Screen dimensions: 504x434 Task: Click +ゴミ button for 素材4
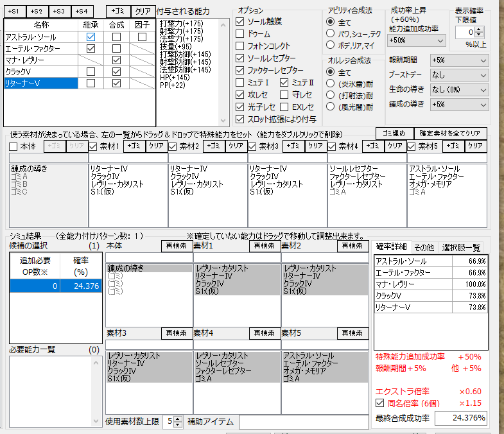tap(373, 146)
